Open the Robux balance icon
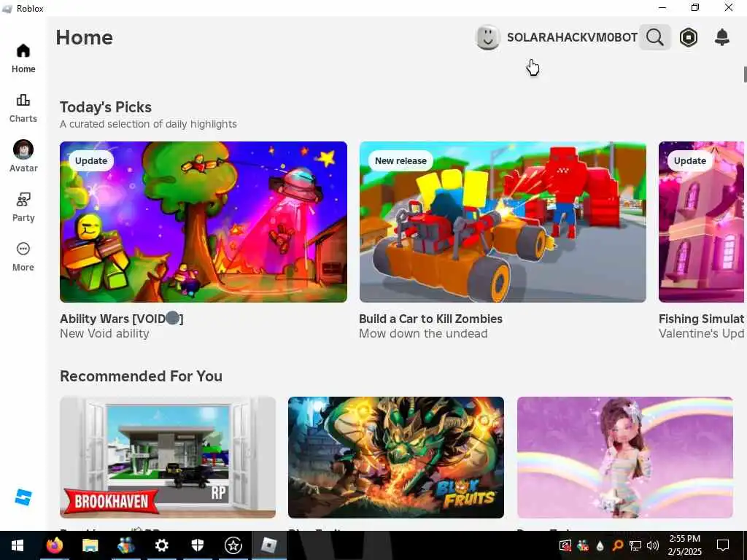Viewport: 747px width, 560px height. click(x=689, y=37)
